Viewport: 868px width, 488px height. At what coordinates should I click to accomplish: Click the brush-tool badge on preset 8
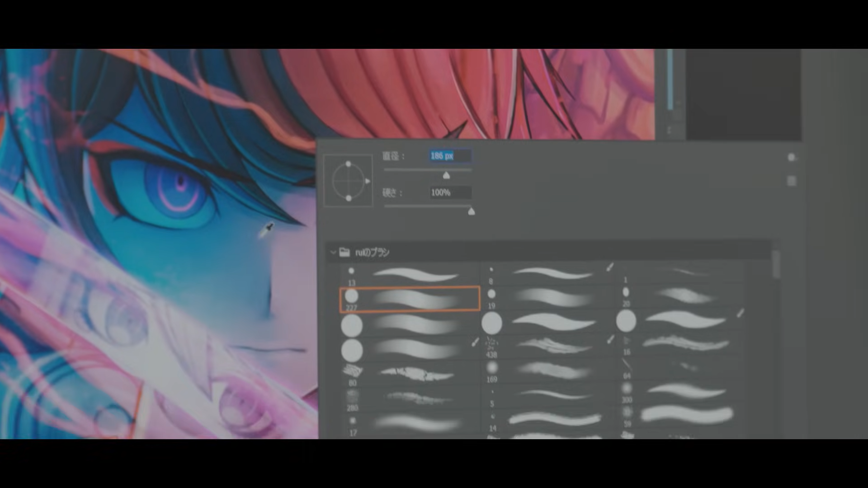coord(610,267)
